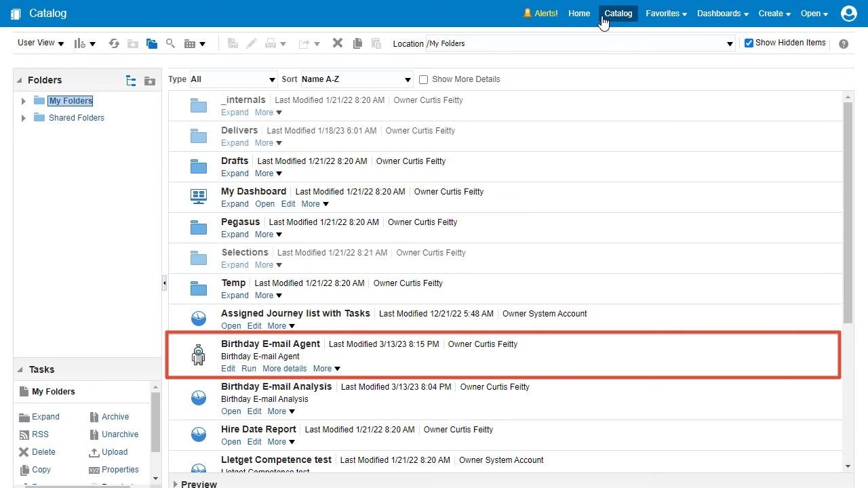Click the catalog list vertical scrollbar

click(x=848, y=212)
